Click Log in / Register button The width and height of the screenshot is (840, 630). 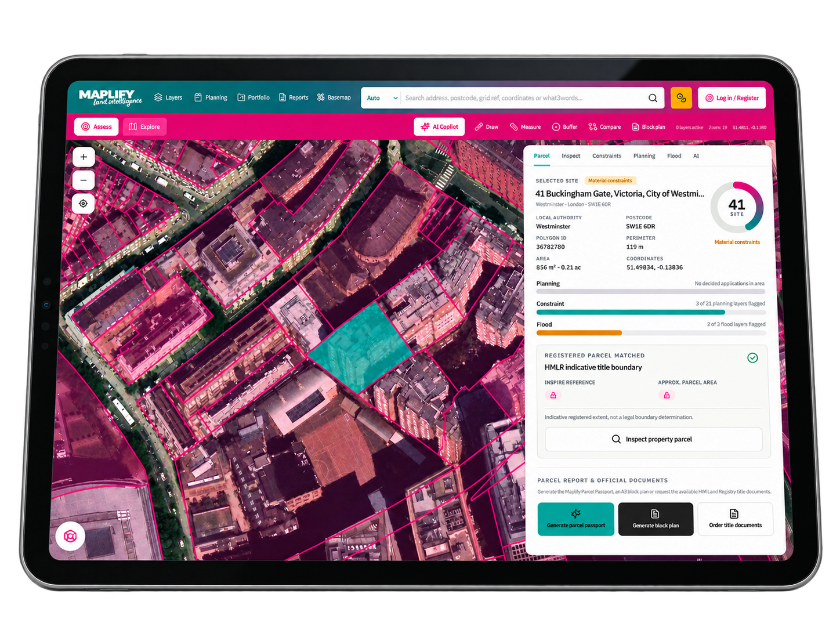point(732,98)
